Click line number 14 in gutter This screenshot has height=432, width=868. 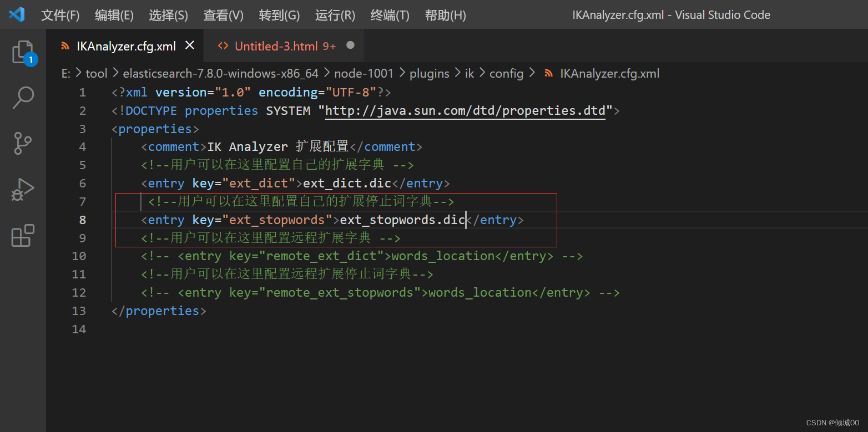click(x=79, y=329)
